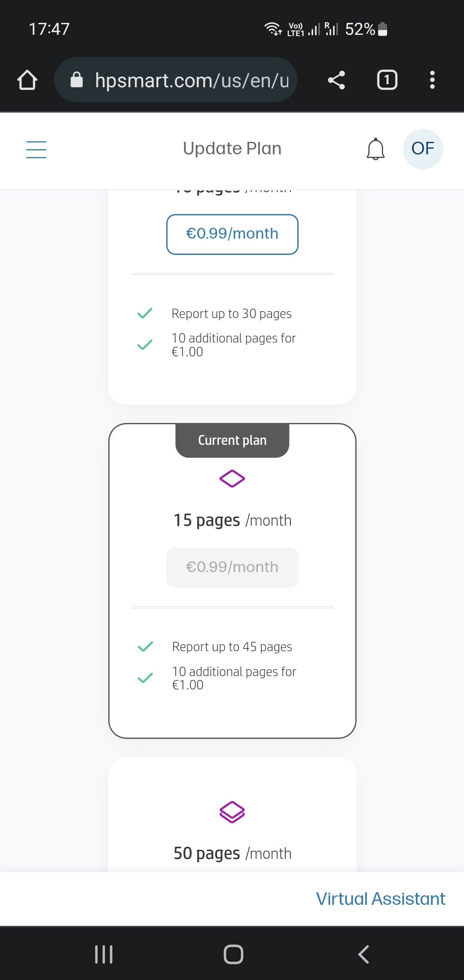The image size is (464, 980).
Task: Open Android recent apps button
Action: point(104,954)
